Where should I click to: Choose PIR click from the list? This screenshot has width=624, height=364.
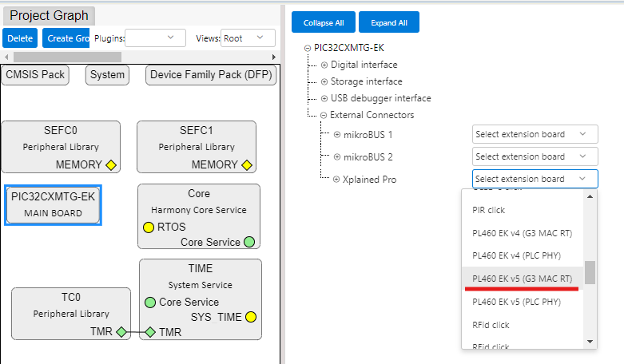tap(489, 210)
